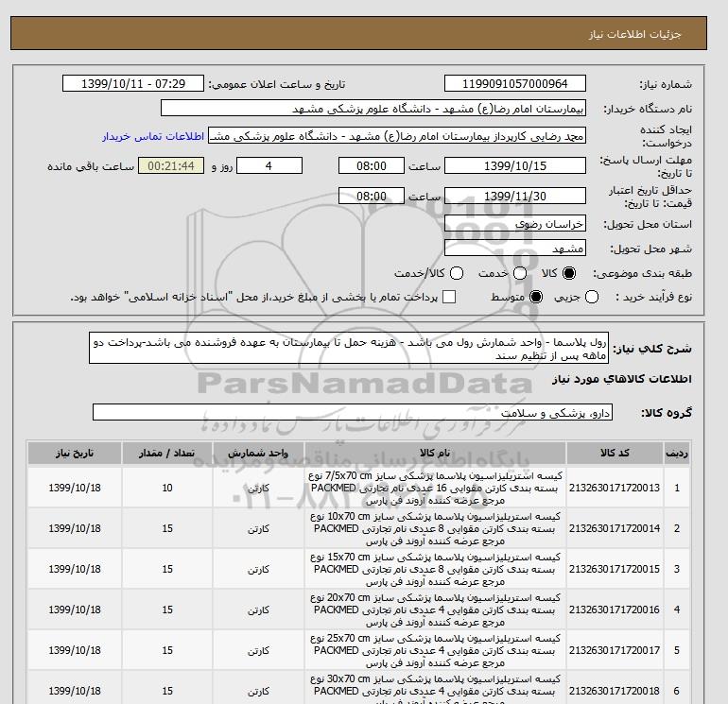Select the جزیی purchase type radio
The image size is (728, 704).
click(592, 297)
